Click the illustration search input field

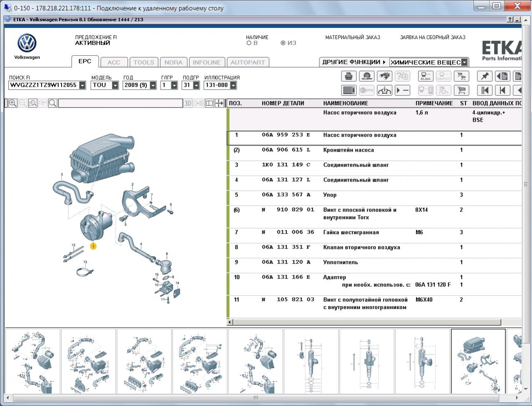point(121,103)
